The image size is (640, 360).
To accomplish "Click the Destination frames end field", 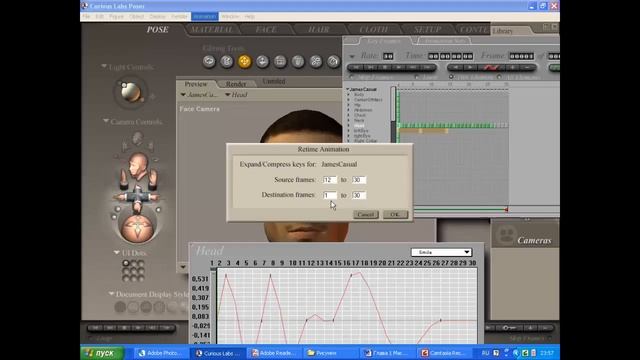I will (359, 195).
